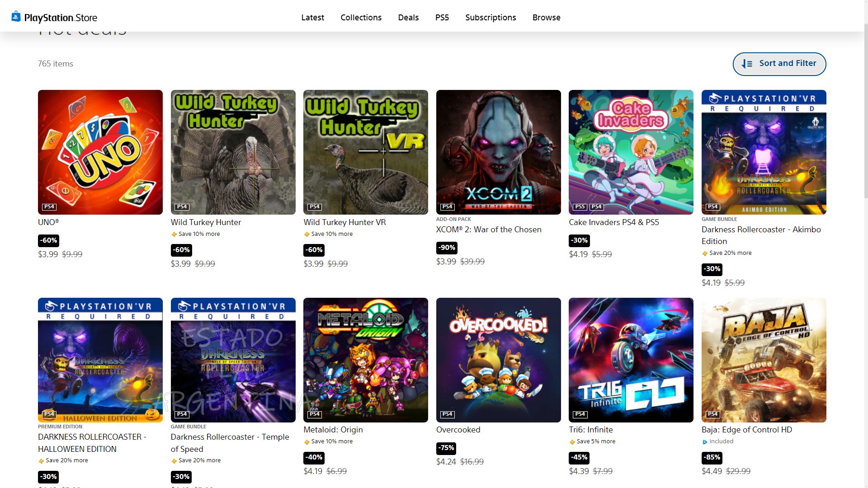Click the PlayStation Store shopping bag logo
Viewport: 868px width, 488px height.
pyautogui.click(x=16, y=17)
